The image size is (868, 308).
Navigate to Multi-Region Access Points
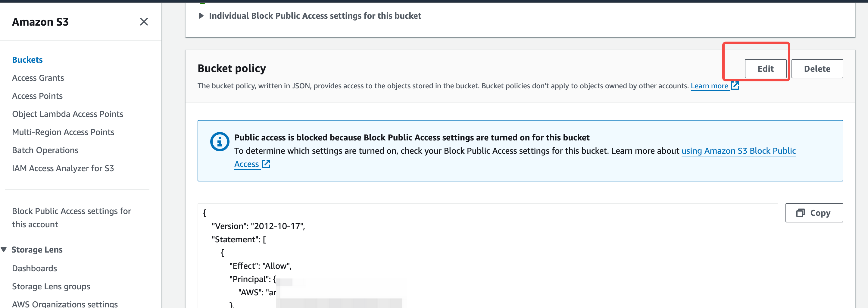pos(63,132)
